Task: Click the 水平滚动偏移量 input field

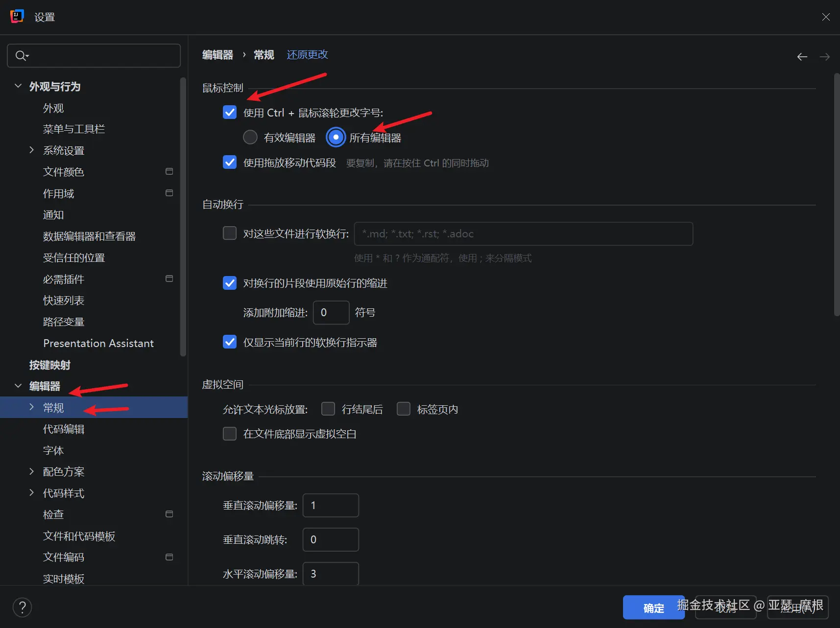Action: pos(331,573)
